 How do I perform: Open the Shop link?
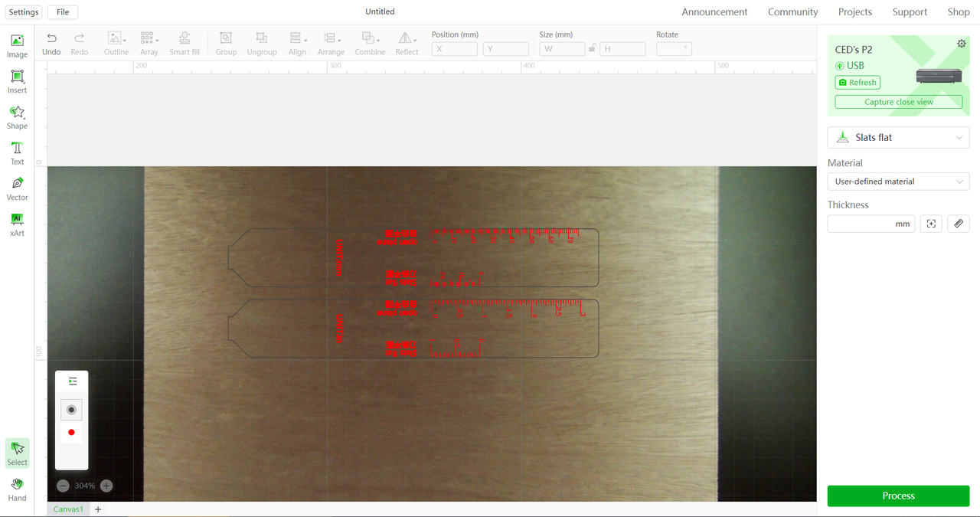(959, 12)
